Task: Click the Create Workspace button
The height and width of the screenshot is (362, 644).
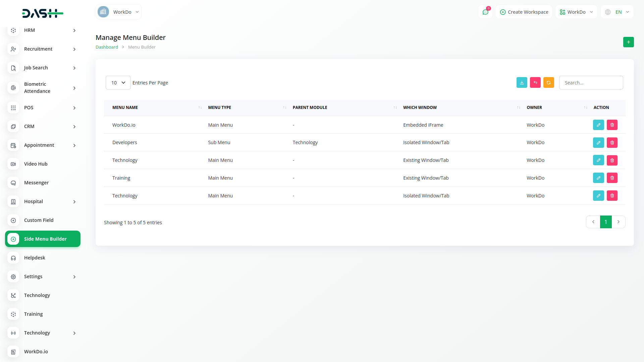Action: click(524, 12)
